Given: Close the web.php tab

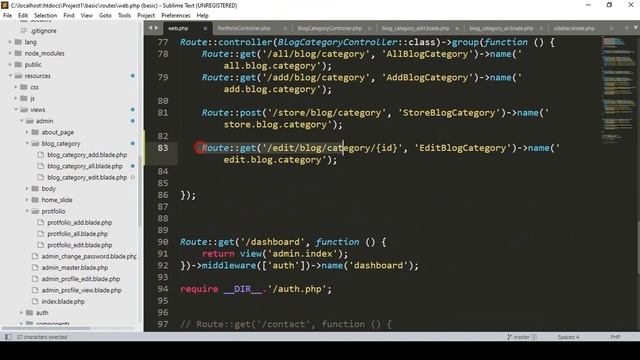Looking at the screenshot, I should (205, 28).
